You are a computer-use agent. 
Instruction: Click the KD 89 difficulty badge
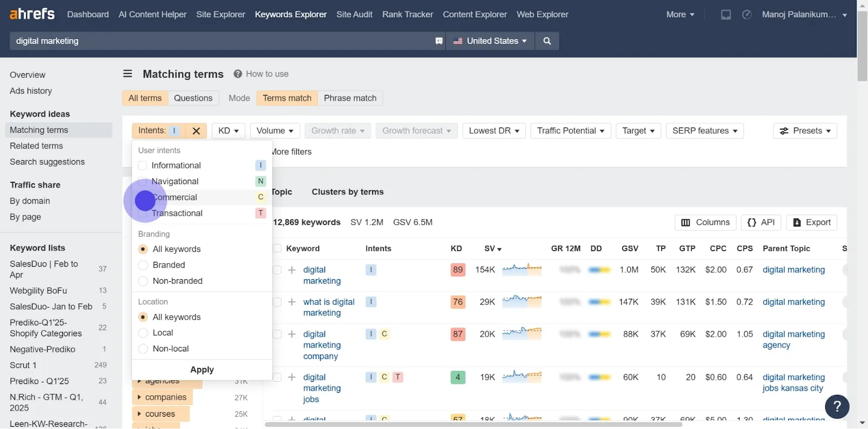click(458, 270)
